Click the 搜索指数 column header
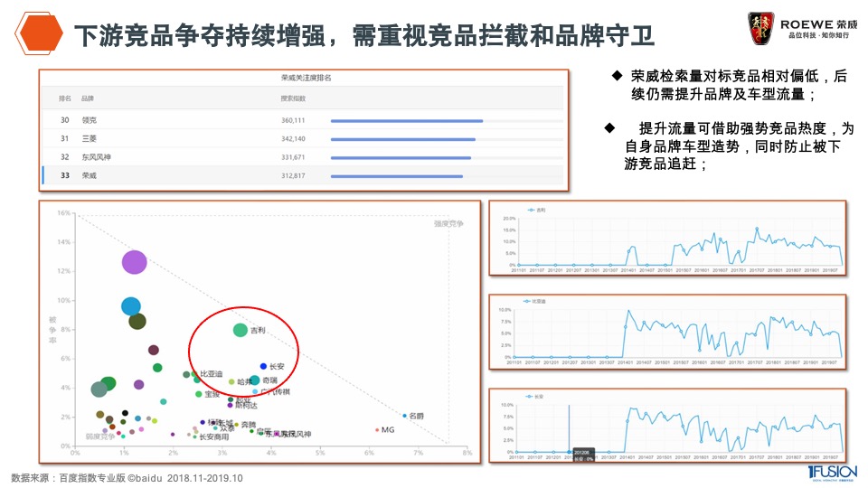This screenshot has width=868, height=488. click(x=293, y=99)
